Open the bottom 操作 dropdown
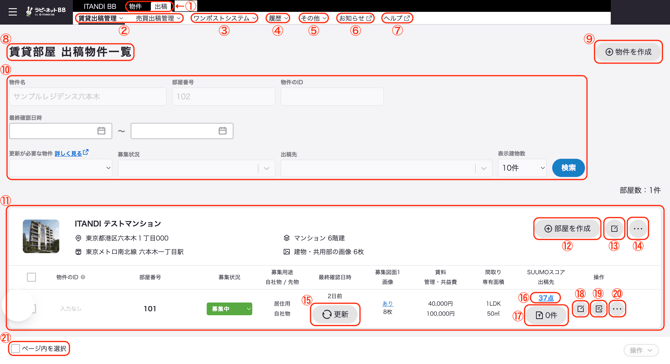 pos(641,350)
